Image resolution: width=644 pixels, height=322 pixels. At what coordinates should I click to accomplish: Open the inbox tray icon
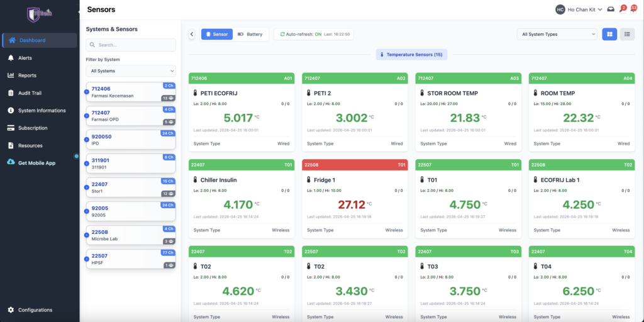pyautogui.click(x=610, y=9)
